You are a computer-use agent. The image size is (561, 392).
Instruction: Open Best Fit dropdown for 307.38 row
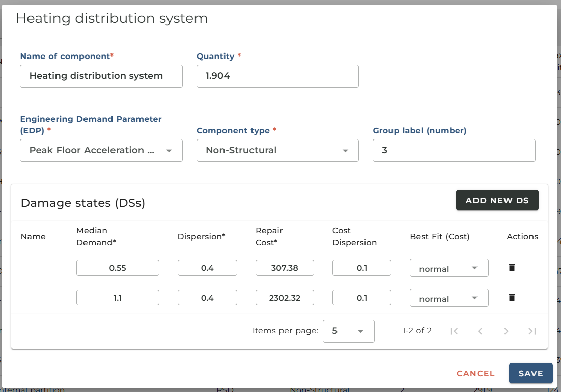(x=449, y=268)
